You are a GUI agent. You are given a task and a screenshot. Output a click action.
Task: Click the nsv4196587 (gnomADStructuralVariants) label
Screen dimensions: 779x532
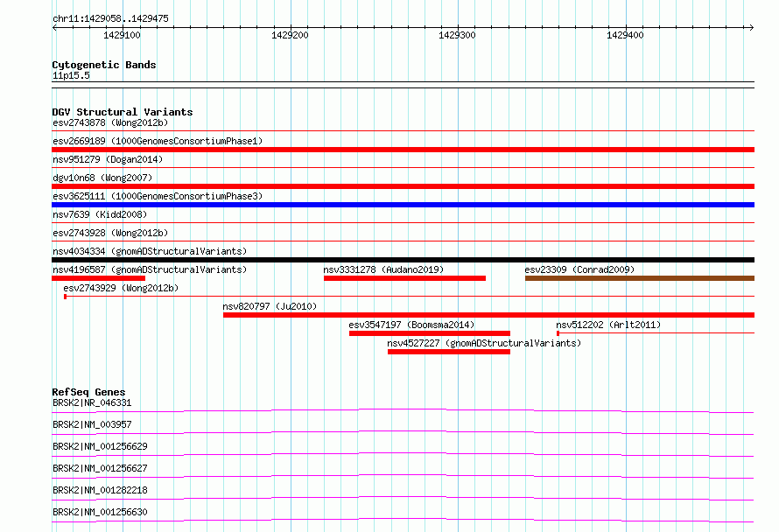(150, 269)
